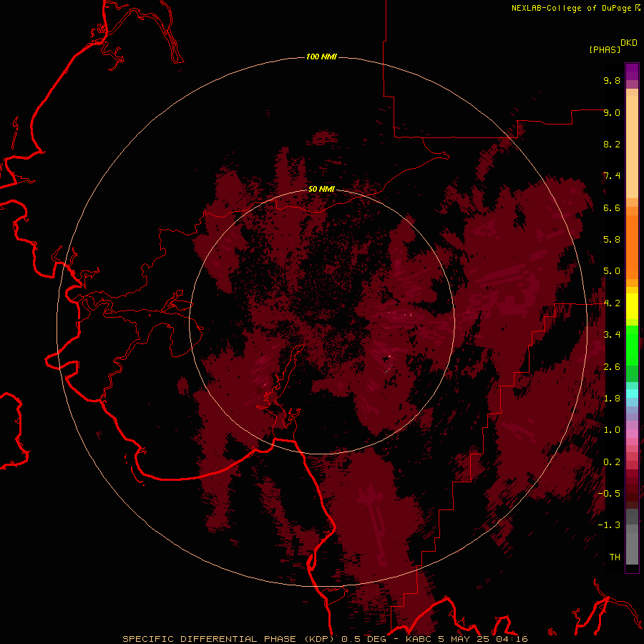Click the KABC 5 MAY 25 04:16 timestamp
The image size is (644, 644).
(x=467, y=639)
